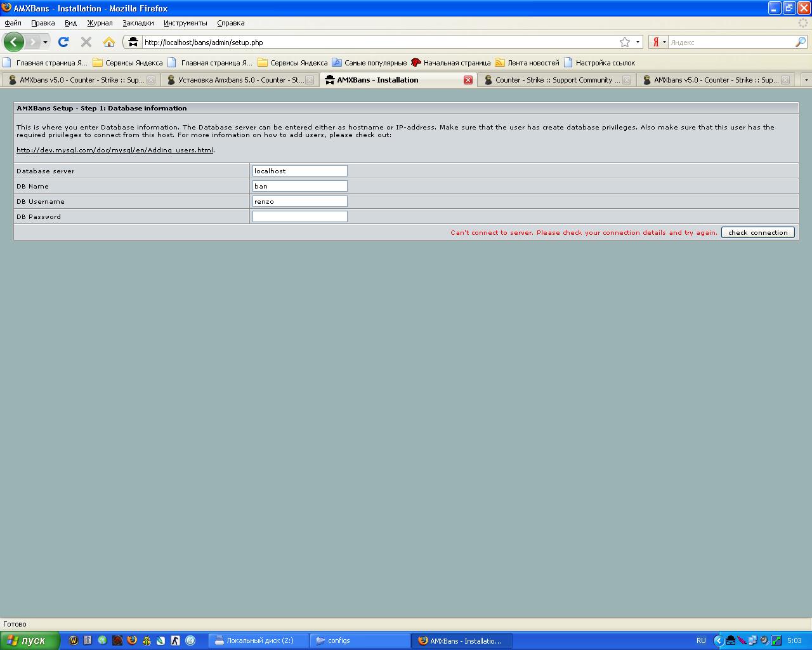Launch Firefox from the quick launch bar

point(132,640)
